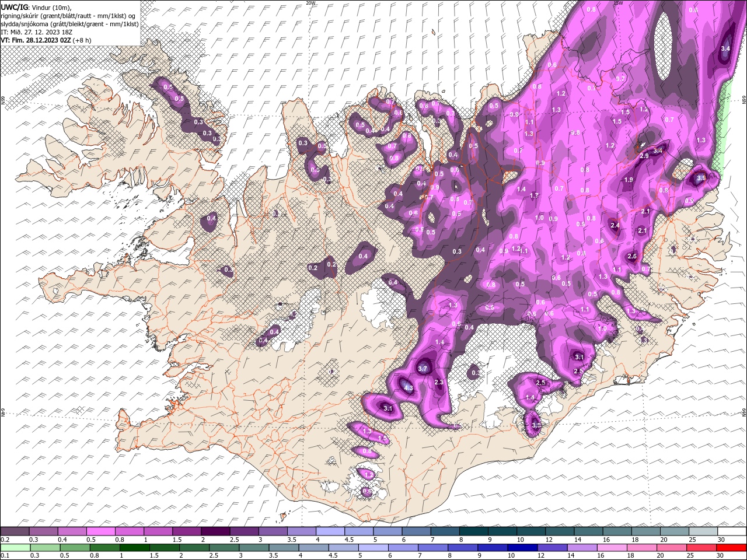Select the slate blue 6 swatch in upper legend
Screen dimensions: 747x560
tap(416, 531)
